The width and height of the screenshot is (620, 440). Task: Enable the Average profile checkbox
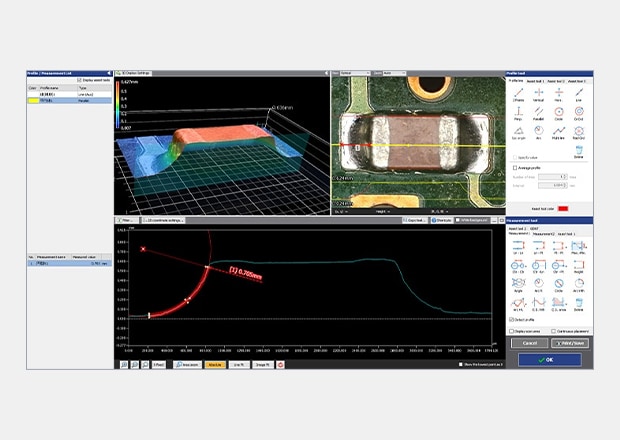(515, 168)
